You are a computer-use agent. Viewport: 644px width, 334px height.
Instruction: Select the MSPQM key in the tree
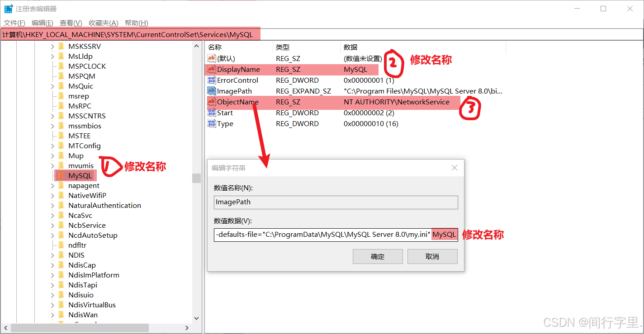pyautogui.click(x=82, y=76)
